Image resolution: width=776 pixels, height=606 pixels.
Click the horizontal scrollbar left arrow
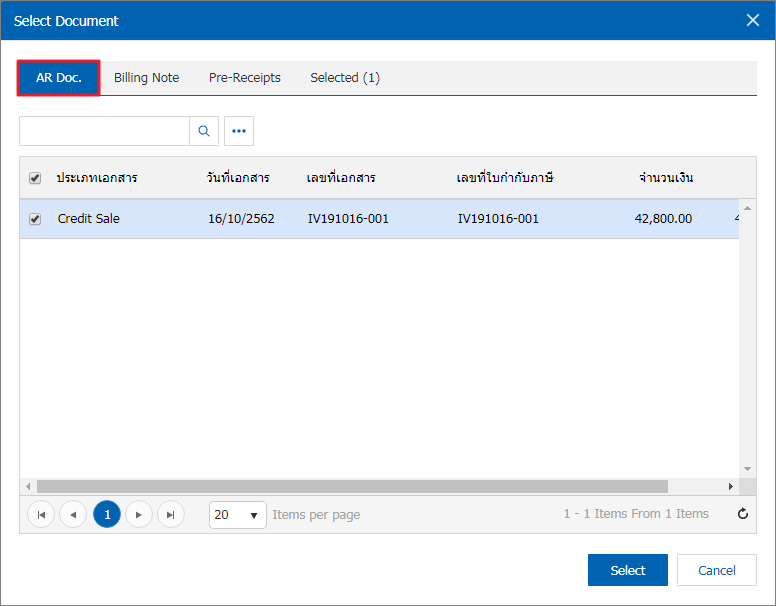28,487
